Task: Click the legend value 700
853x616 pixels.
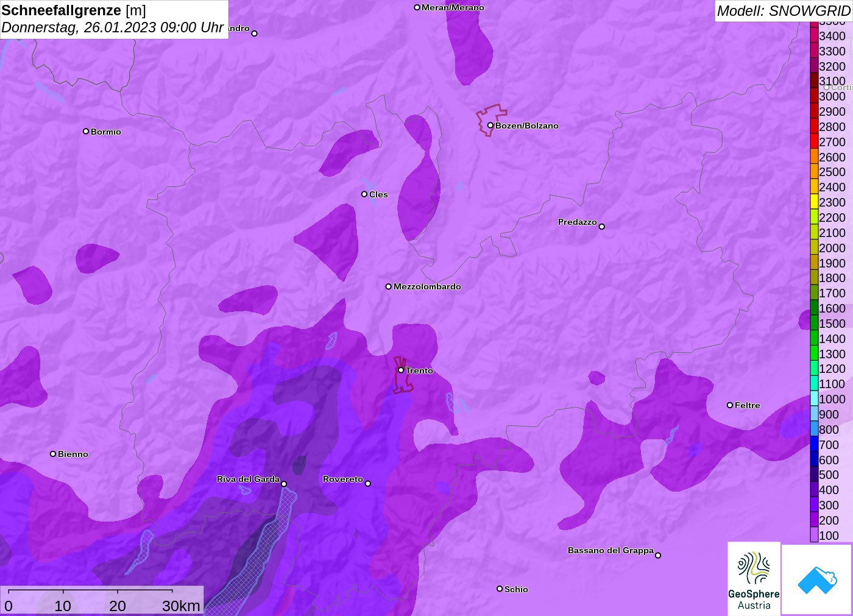Action: pyautogui.click(x=829, y=445)
